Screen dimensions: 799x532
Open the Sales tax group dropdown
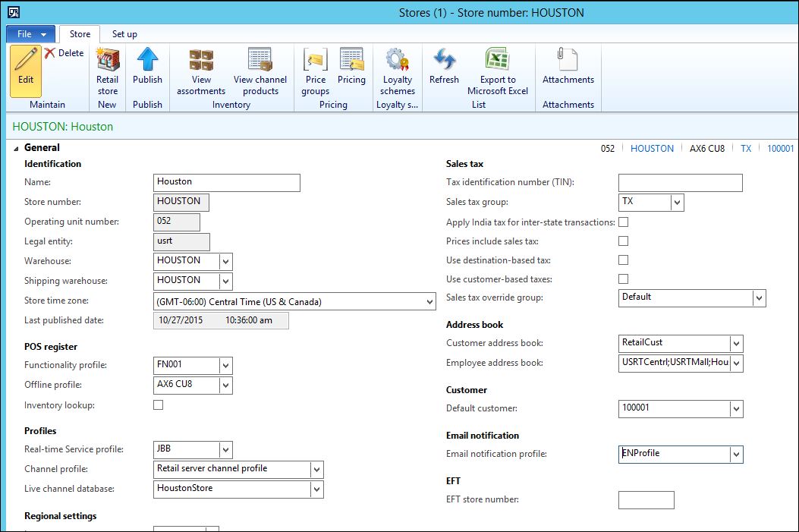677,203
